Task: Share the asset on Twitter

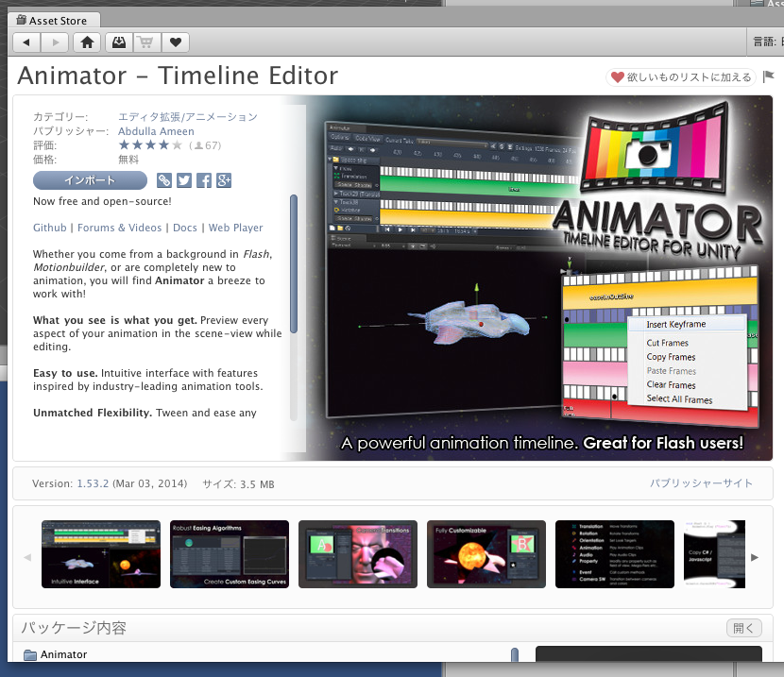Action: (185, 180)
